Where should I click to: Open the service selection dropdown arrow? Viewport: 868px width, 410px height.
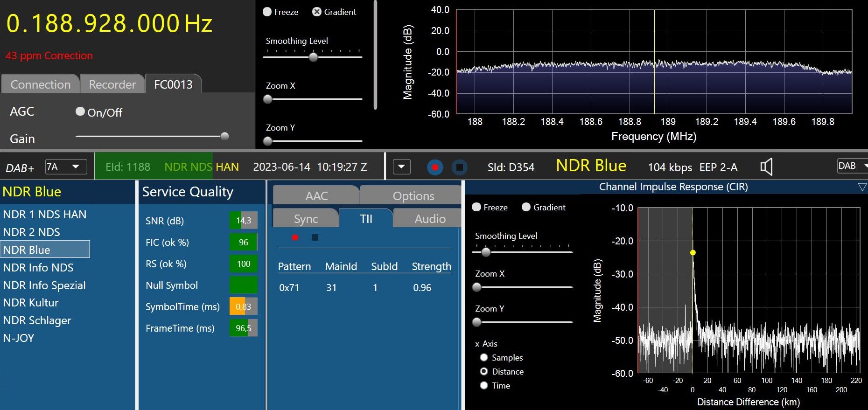(x=401, y=167)
